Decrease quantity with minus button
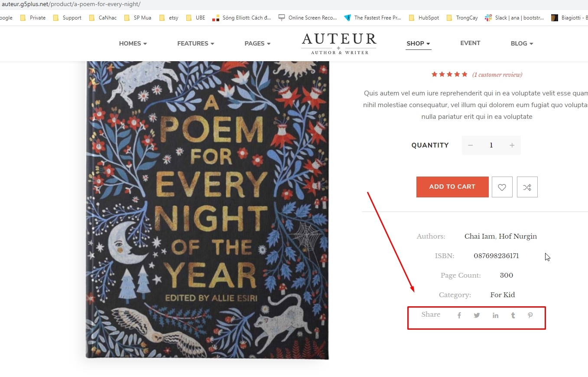This screenshot has width=588, height=377. pos(471,145)
